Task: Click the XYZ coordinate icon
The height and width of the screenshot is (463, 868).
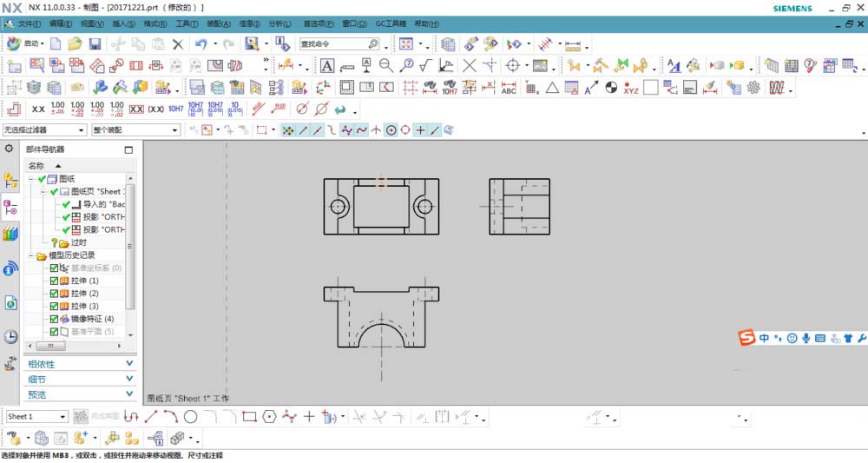Action: pyautogui.click(x=631, y=88)
